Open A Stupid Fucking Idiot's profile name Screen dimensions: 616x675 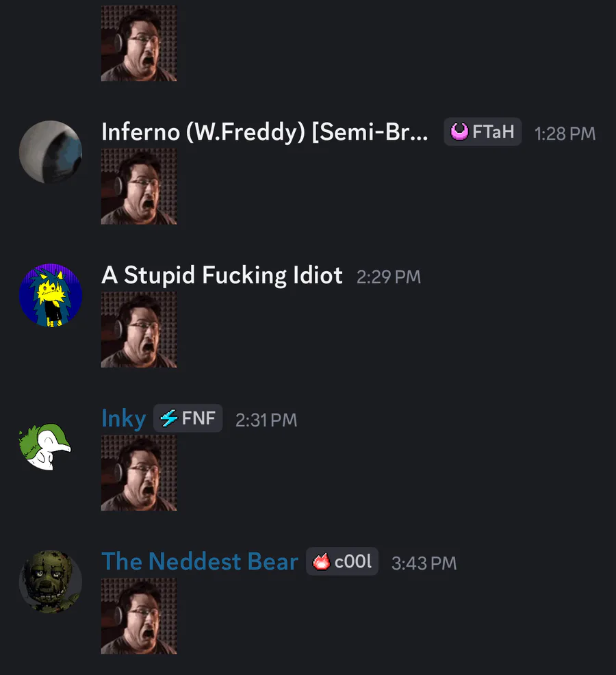pyautogui.click(x=222, y=275)
